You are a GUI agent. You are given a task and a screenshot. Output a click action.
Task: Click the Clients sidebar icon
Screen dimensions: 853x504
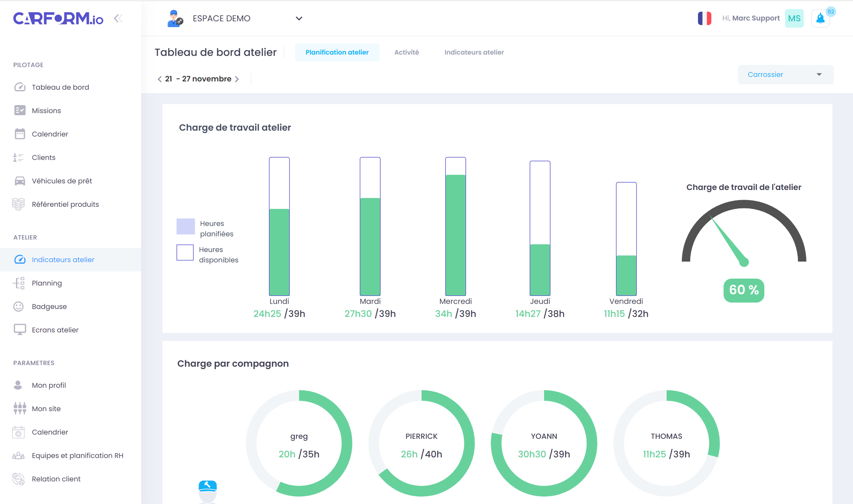tap(18, 157)
